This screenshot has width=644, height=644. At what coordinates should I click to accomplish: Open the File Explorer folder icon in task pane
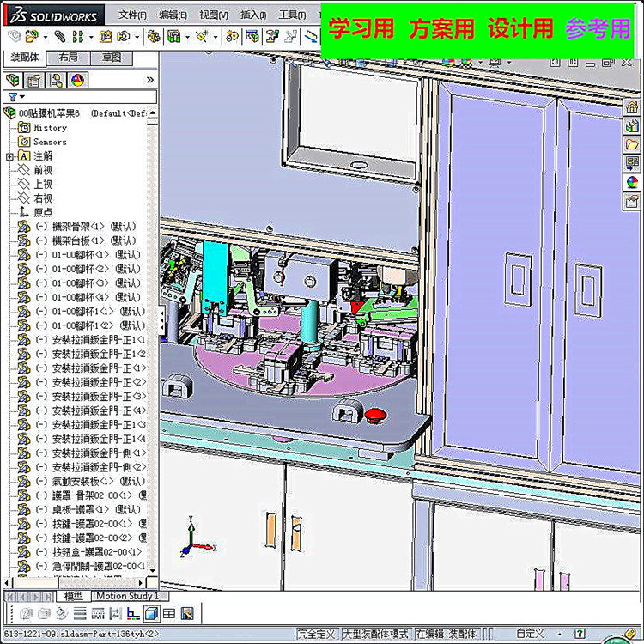click(x=632, y=144)
